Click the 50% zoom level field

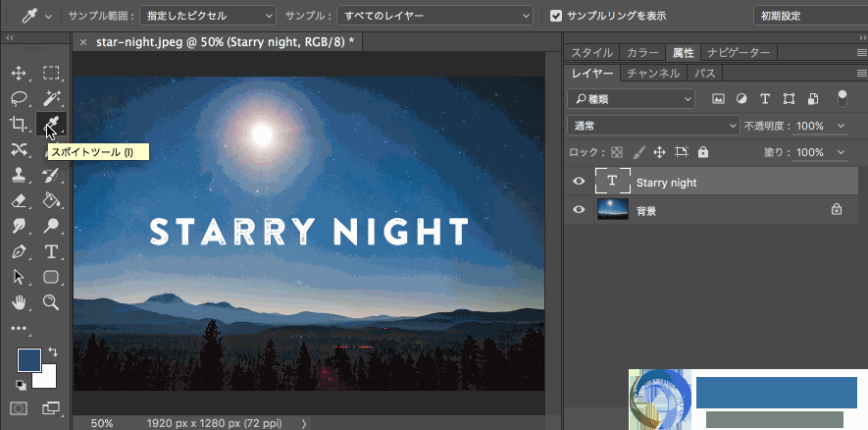tap(102, 423)
